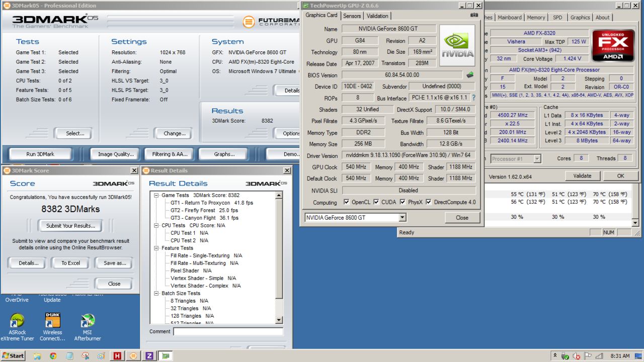Open the Snipping Tool taskbar icon
This screenshot has height=362, width=644.
coord(85,356)
